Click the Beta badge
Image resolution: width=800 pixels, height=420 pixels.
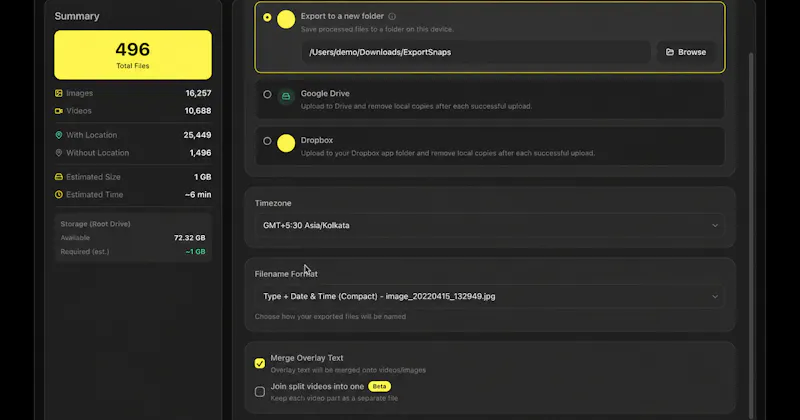[x=379, y=386]
